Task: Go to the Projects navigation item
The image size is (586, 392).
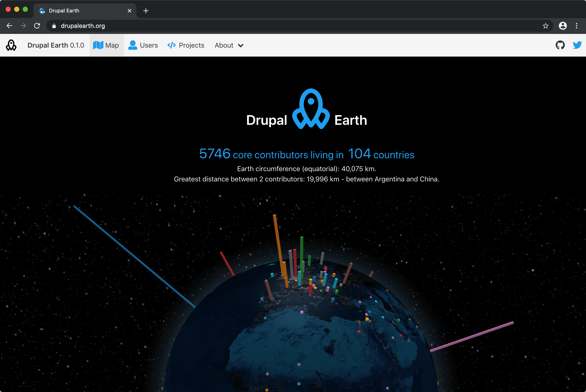Action: pos(186,45)
